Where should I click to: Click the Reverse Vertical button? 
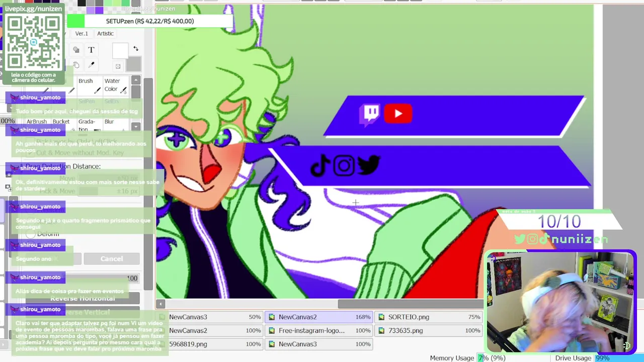(x=83, y=312)
